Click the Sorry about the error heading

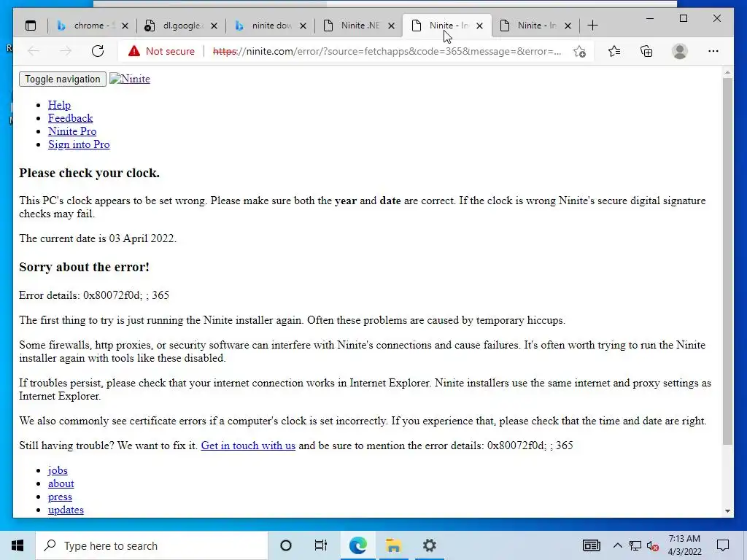pos(85,267)
